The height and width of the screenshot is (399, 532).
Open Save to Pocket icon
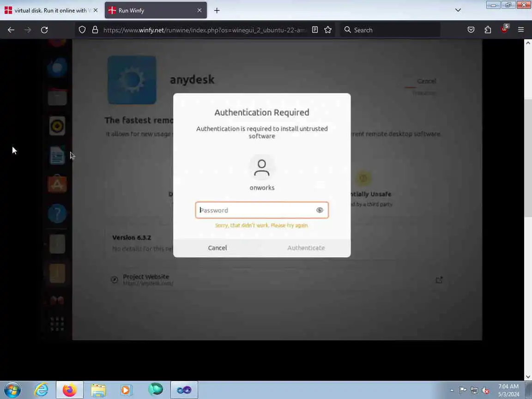tap(471, 30)
